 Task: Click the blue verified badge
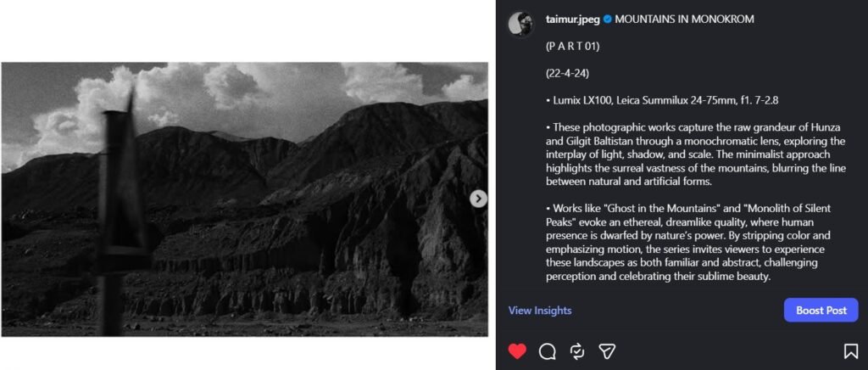click(607, 20)
